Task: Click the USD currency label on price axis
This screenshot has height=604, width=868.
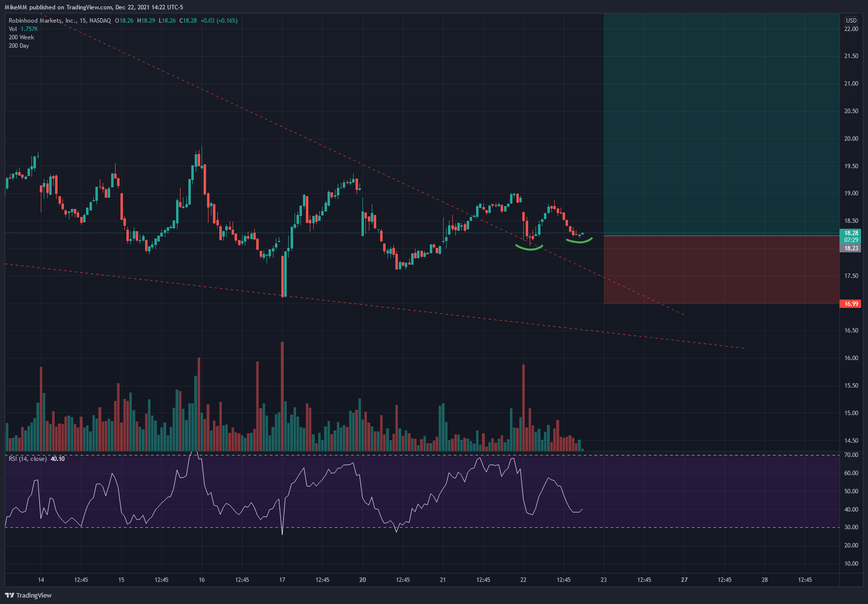Action: (x=851, y=21)
